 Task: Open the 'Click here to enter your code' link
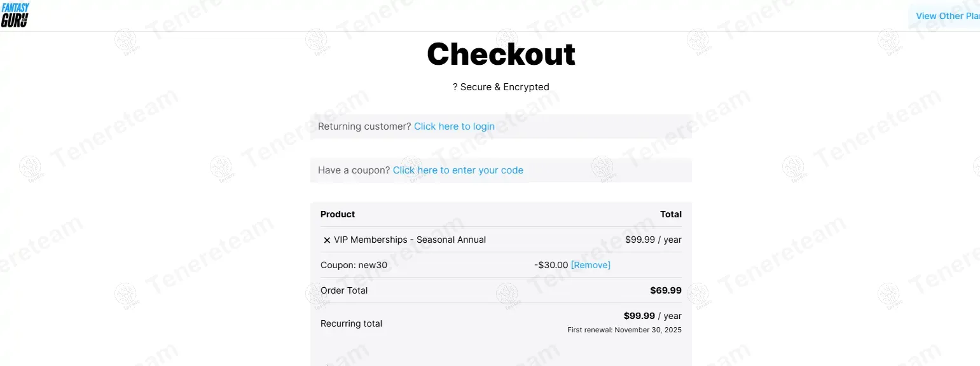[458, 170]
